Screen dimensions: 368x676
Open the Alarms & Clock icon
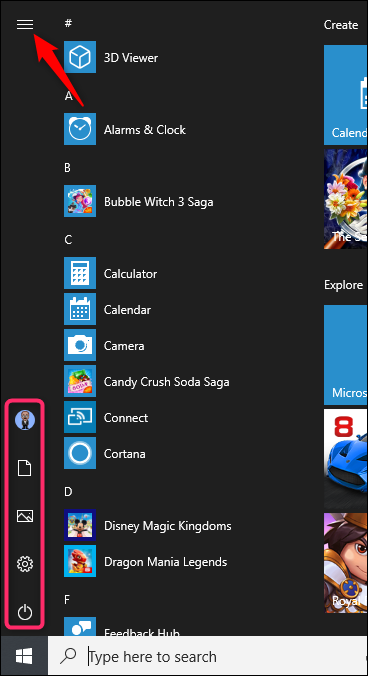pos(80,129)
